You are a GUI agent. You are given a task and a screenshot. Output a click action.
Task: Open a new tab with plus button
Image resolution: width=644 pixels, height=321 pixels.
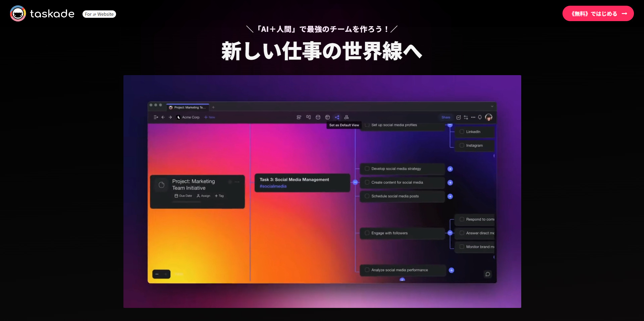pos(213,107)
